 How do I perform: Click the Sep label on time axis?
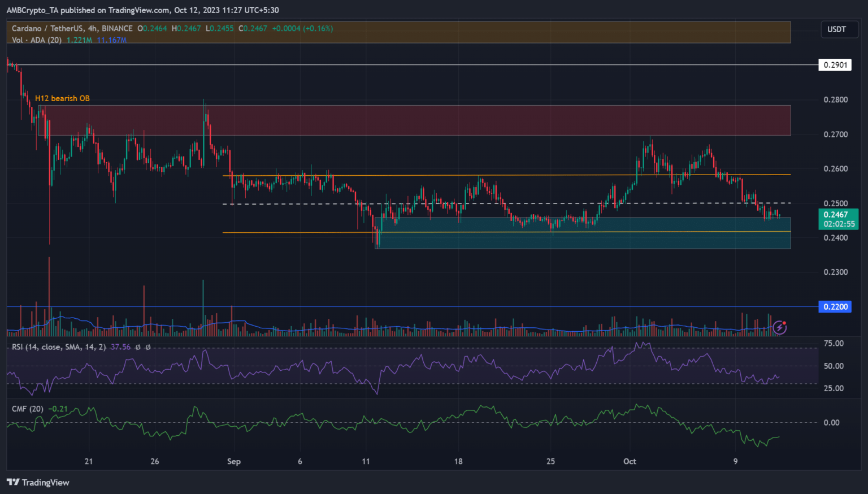point(234,461)
